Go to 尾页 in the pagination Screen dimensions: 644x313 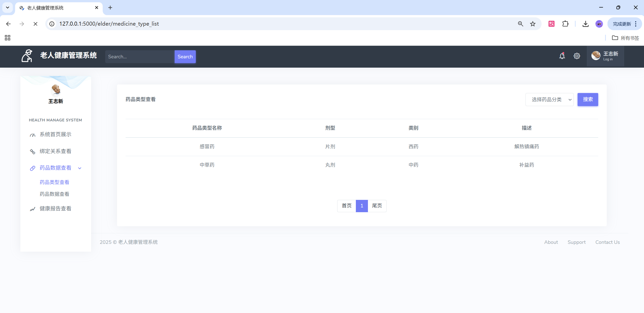[x=377, y=206]
